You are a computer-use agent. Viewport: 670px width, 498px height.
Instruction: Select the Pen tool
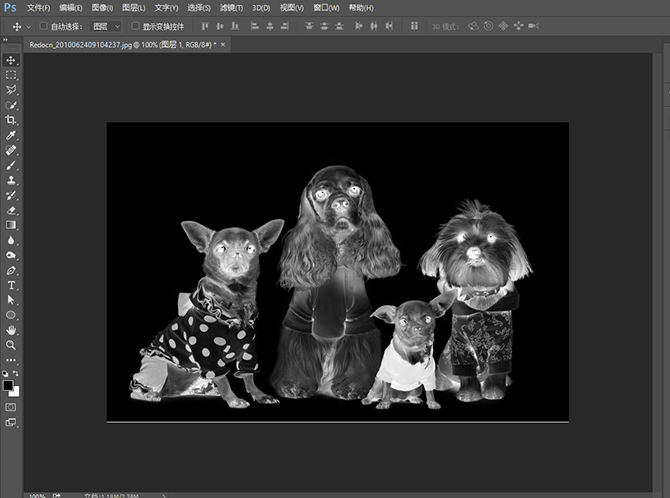[x=11, y=271]
